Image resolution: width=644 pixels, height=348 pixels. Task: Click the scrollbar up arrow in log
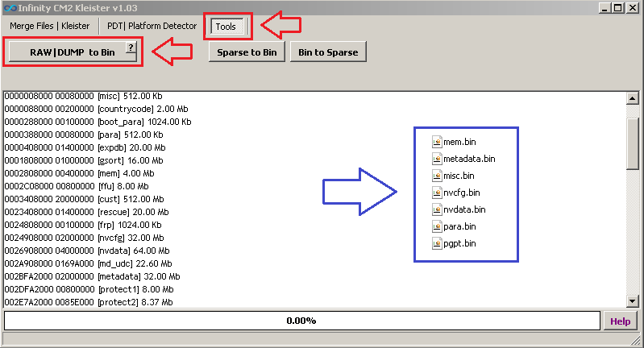click(633, 97)
